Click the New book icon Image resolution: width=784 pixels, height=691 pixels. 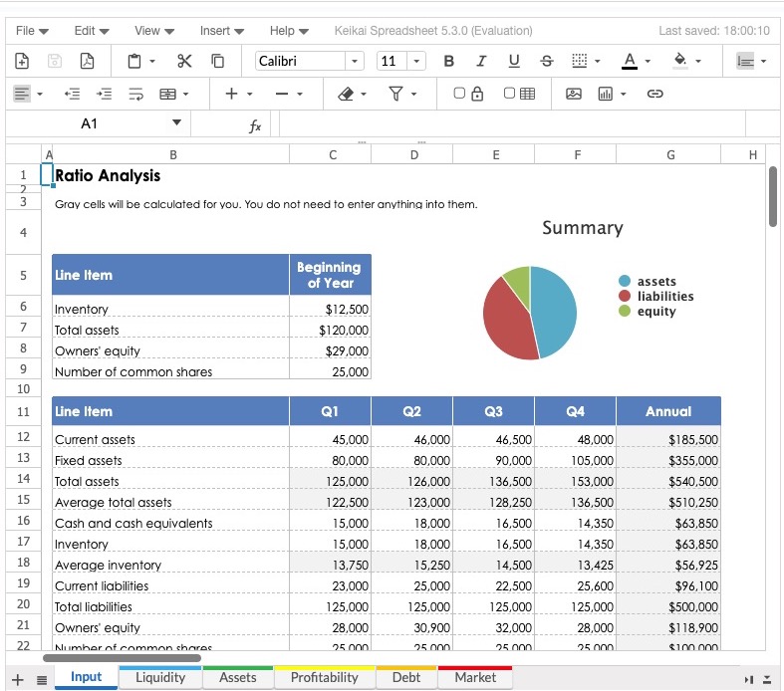[22, 61]
